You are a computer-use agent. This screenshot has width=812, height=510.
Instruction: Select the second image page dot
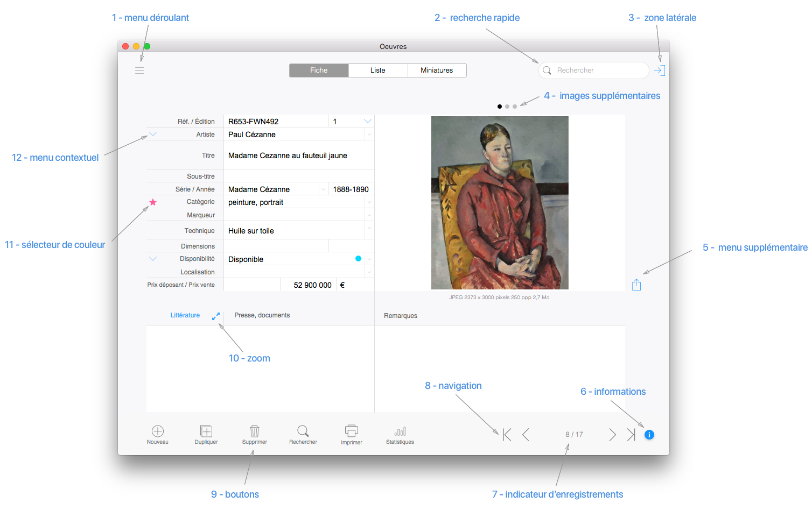pos(507,107)
